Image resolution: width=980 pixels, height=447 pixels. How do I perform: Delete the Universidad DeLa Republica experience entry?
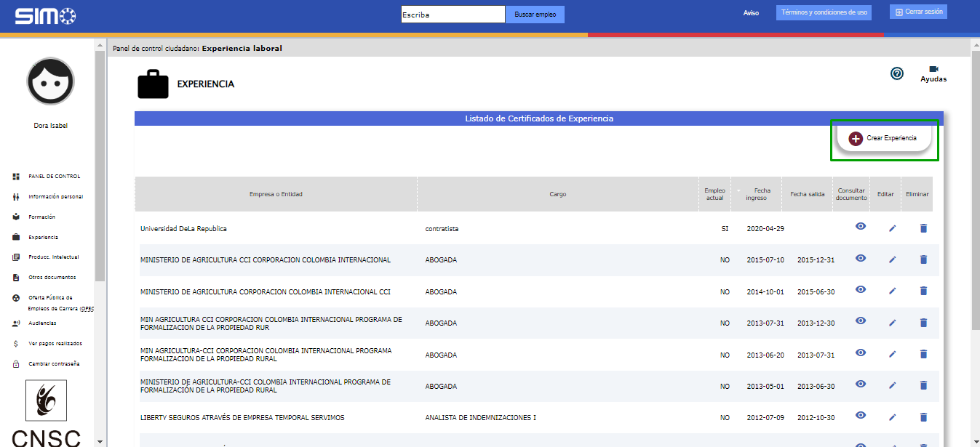[x=923, y=228]
